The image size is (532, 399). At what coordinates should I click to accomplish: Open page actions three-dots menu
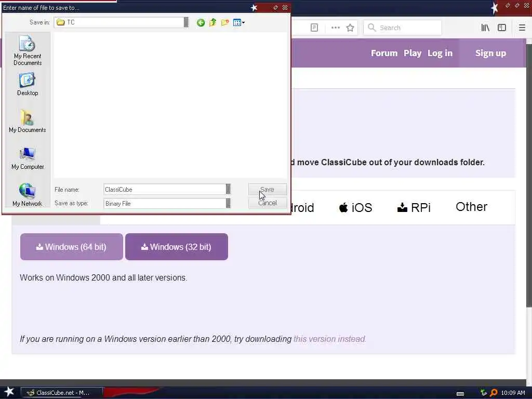[335, 28]
